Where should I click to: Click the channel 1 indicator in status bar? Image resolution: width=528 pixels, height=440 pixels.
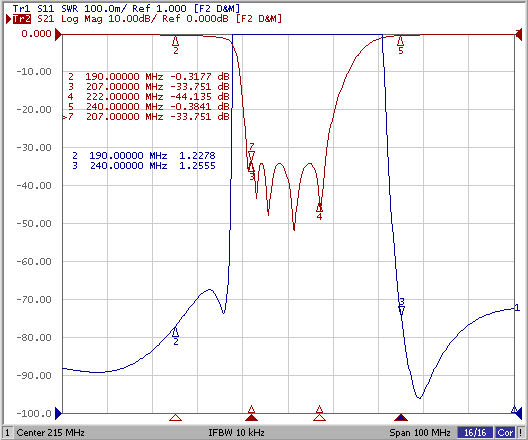click(7, 432)
